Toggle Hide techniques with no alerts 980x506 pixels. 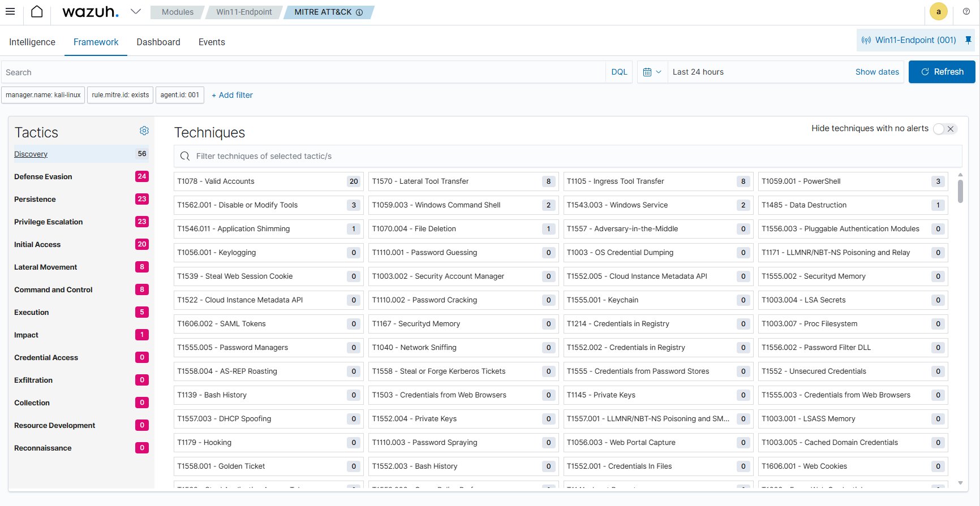pyautogui.click(x=944, y=129)
